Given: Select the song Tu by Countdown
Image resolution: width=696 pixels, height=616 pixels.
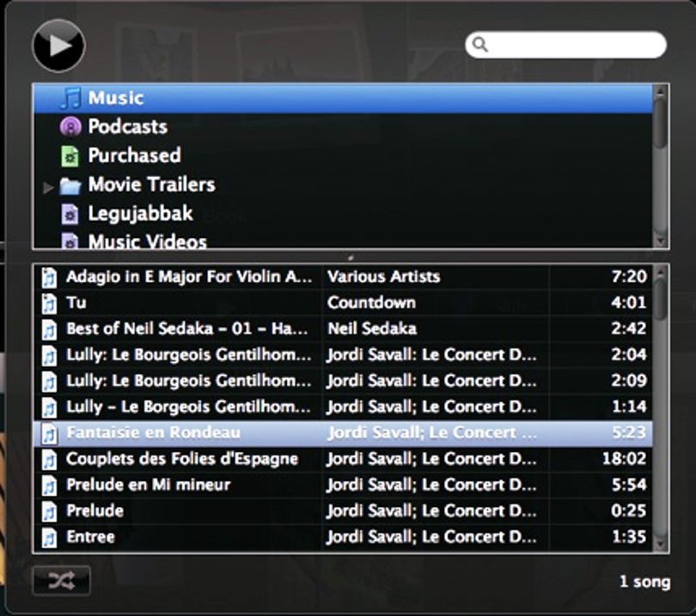Looking at the screenshot, I should tap(343, 302).
